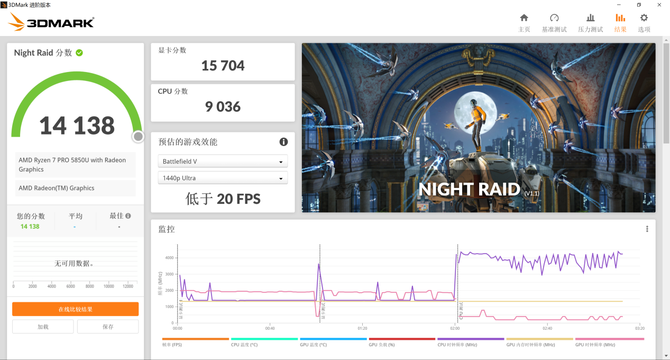Click the 加载 (Load) button
This screenshot has height=360, width=670.
click(x=43, y=327)
